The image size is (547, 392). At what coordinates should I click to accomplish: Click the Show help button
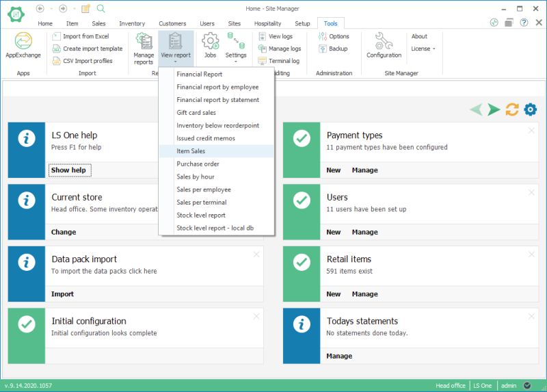point(70,170)
